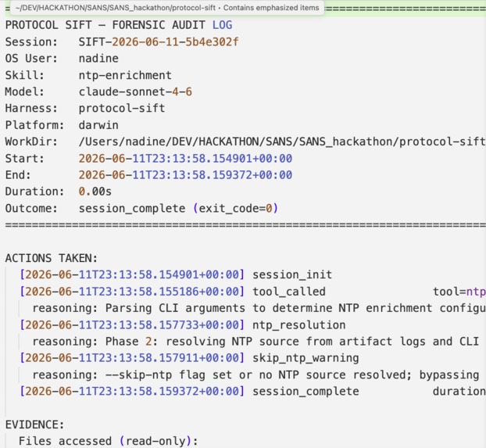486x448 pixels.
Task: Click the file path tooltip 'Contains emphasized items'
Action: click(167, 8)
